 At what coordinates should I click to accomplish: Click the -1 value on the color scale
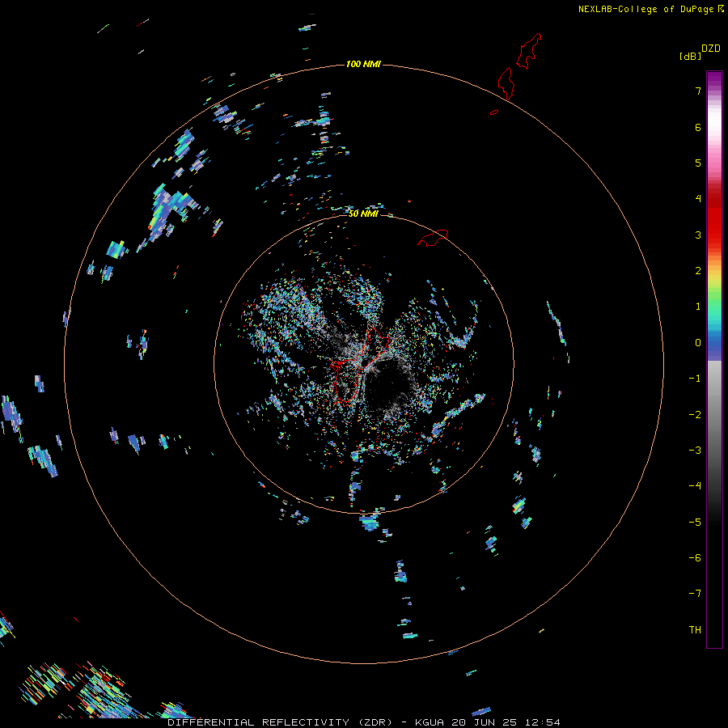(x=695, y=379)
